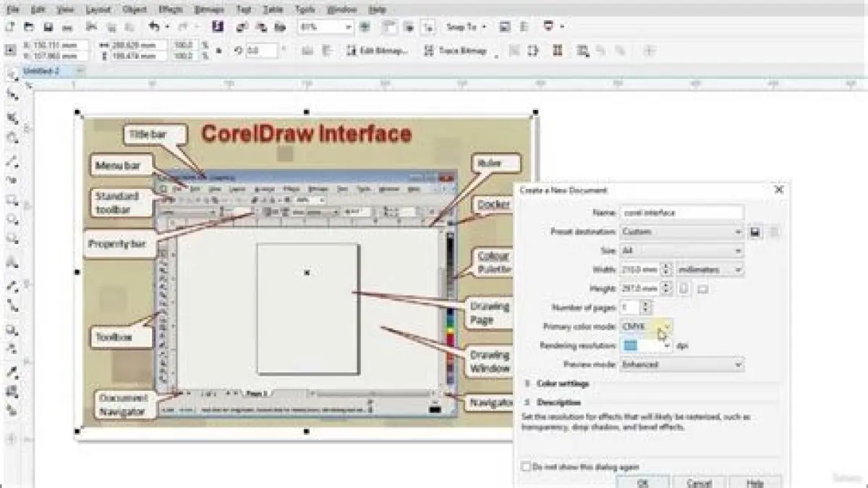This screenshot has height=488, width=868.
Task: Expand the Color settings section
Action: (562, 383)
